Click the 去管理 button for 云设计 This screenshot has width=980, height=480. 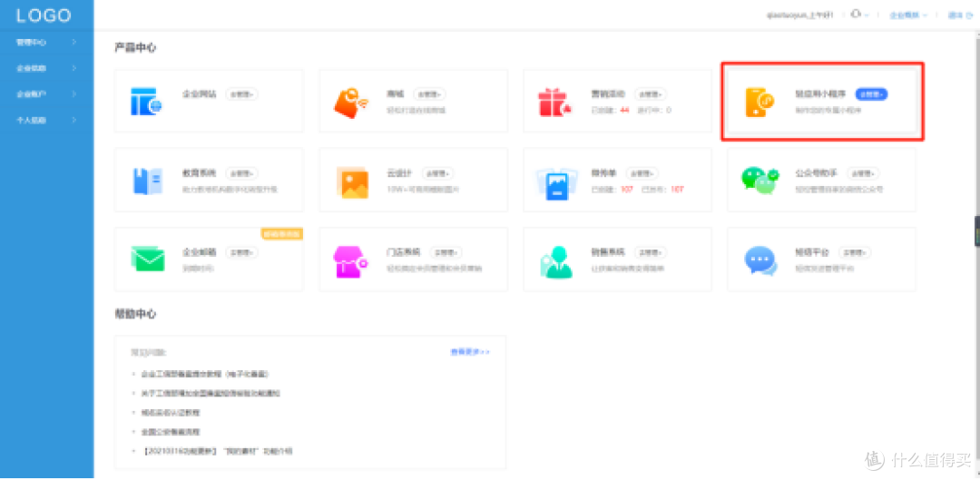tap(438, 173)
